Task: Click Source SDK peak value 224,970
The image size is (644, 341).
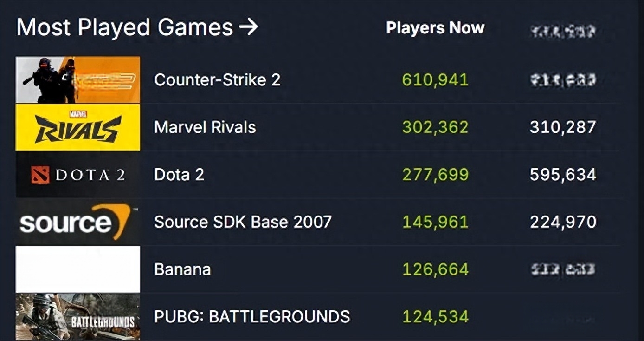Action: (x=563, y=222)
